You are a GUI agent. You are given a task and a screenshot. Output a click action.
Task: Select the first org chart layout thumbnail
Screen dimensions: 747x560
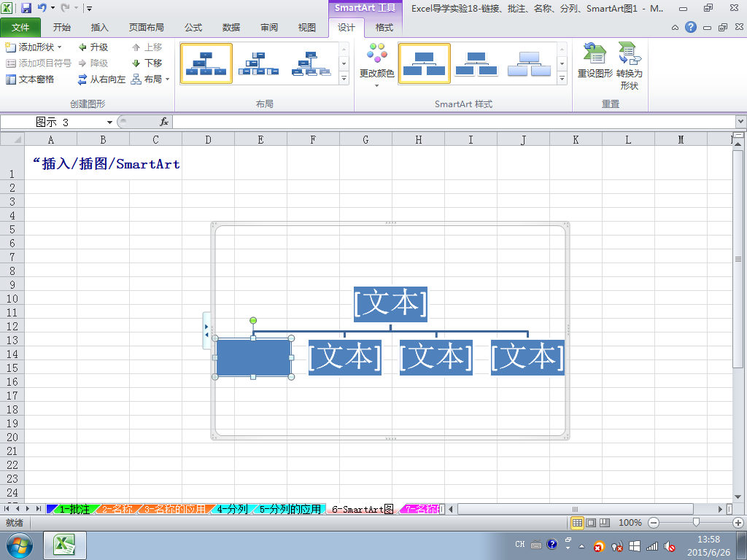click(206, 63)
